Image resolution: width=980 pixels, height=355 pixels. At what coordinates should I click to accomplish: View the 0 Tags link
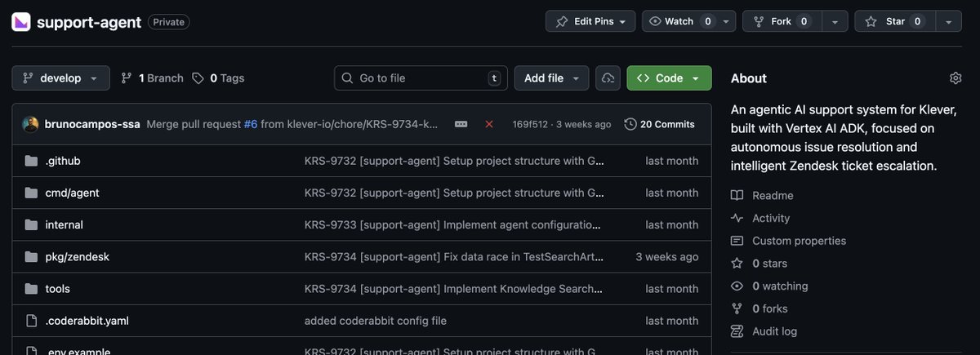click(218, 78)
